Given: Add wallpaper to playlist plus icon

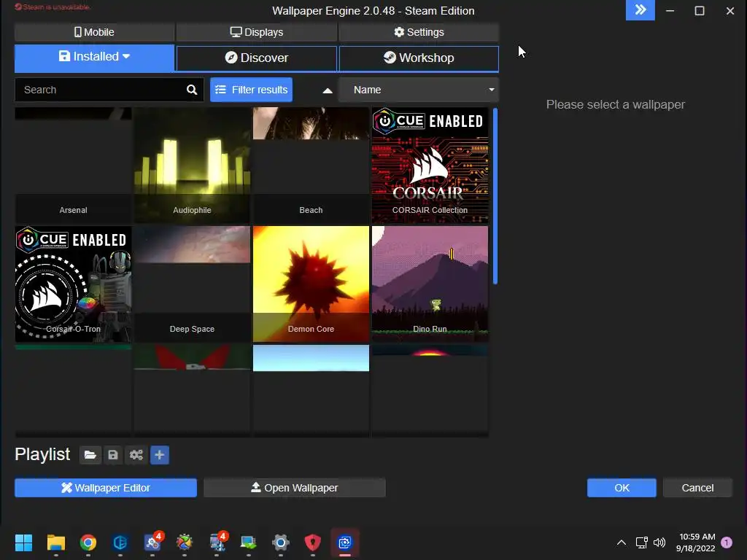Looking at the screenshot, I should click(160, 455).
